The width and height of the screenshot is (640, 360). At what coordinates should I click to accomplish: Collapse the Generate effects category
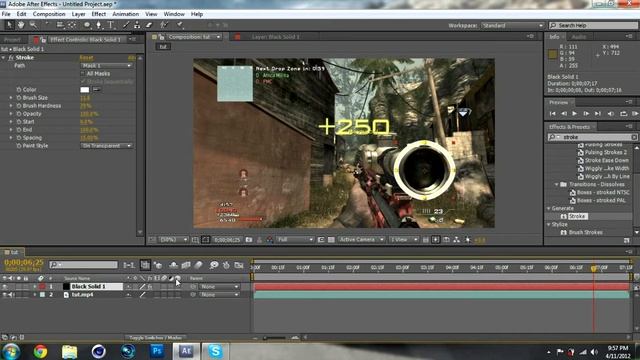pyautogui.click(x=549, y=209)
